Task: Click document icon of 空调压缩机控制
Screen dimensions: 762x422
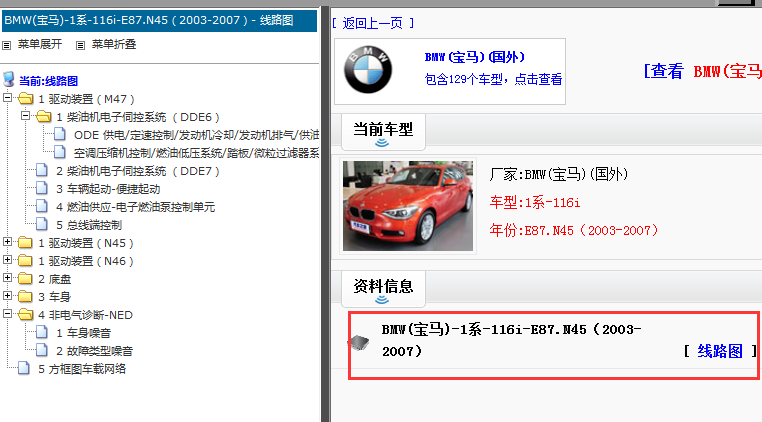Action: tap(60, 152)
